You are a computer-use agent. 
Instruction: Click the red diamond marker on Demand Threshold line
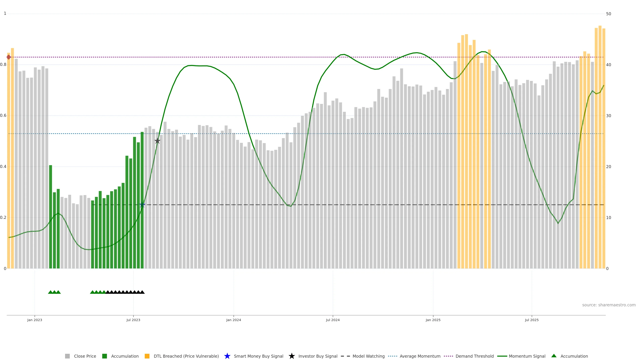pos(9,57)
